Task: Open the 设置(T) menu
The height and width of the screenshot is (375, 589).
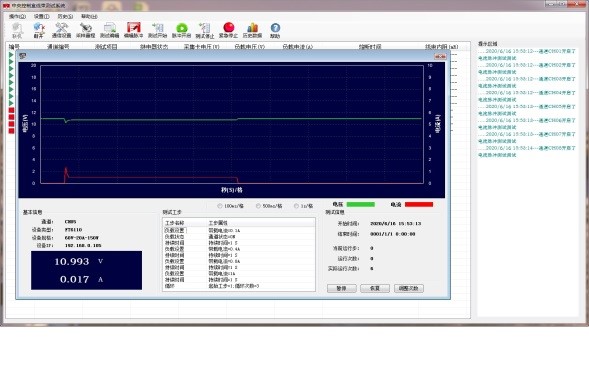Action: 41,17
